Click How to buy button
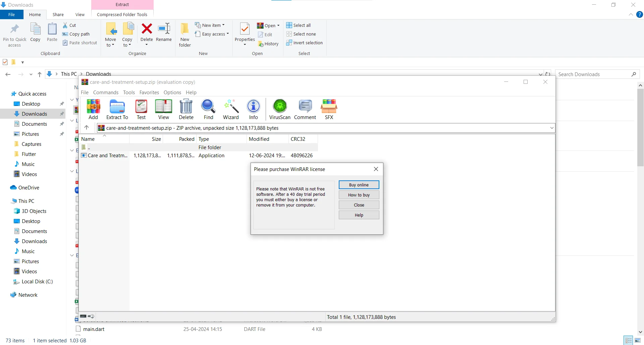The image size is (644, 345). tap(359, 195)
